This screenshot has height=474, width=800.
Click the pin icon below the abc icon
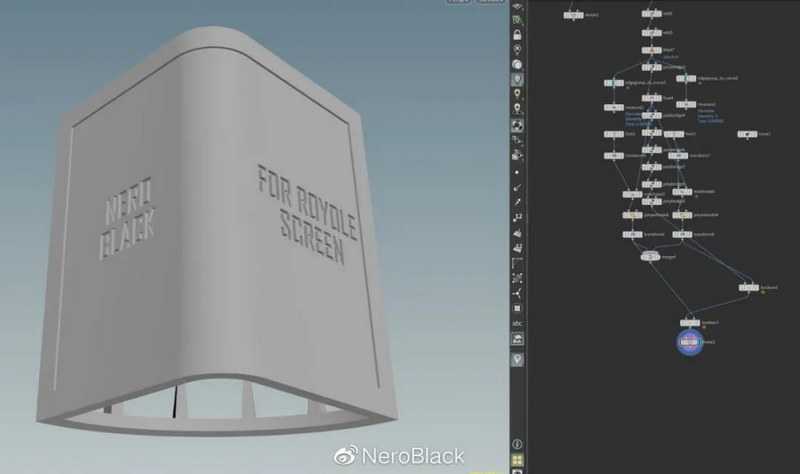(x=518, y=359)
